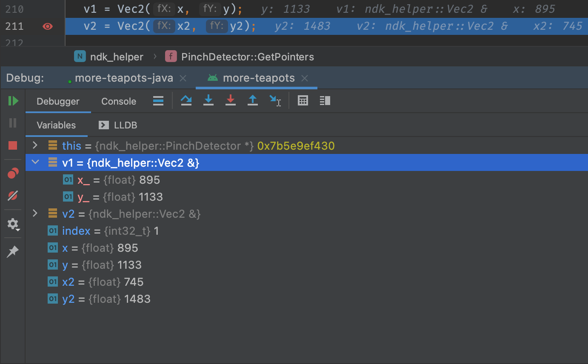Screen dimensions: 588x364
Task: Open View Breakpoints with red circles icon
Action: pos(13,173)
